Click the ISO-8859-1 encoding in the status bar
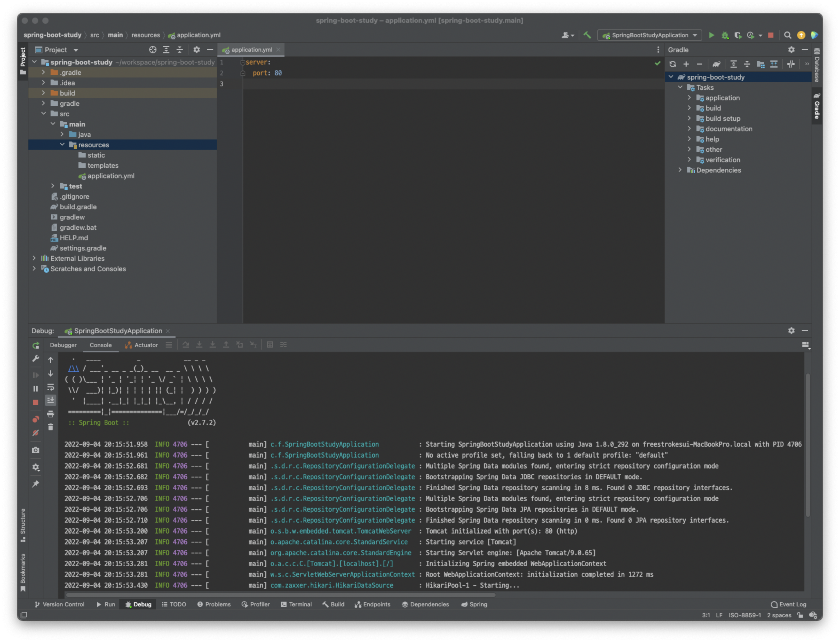 point(744,615)
